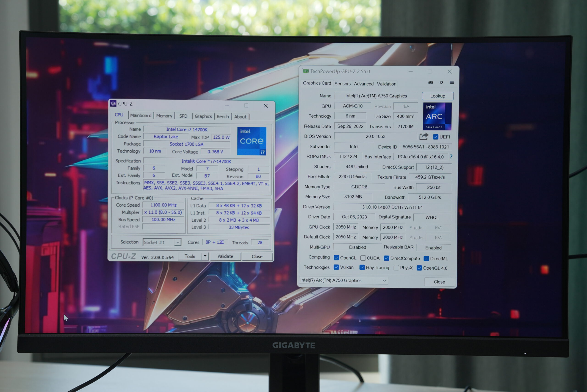Viewport: 587px width, 392px height.
Task: Open the Tools dropdown arrow in CPU-Z
Action: [x=205, y=256]
